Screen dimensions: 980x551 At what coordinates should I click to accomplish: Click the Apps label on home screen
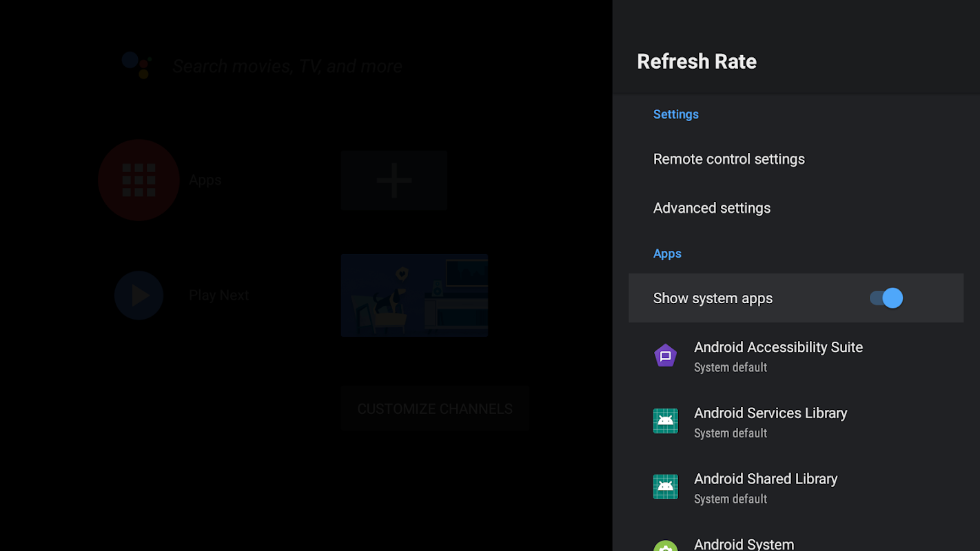(205, 180)
